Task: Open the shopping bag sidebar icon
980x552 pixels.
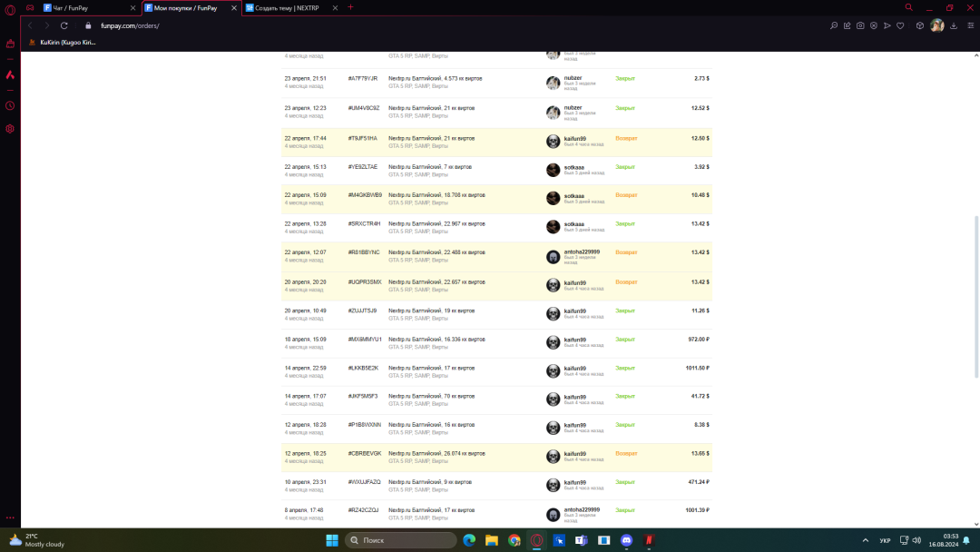Action: coord(10,44)
